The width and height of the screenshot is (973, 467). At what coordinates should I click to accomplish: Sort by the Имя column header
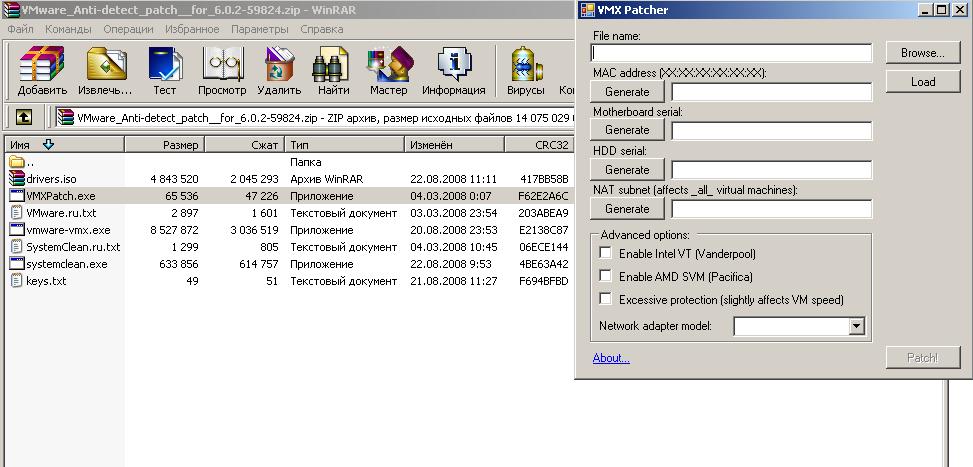[x=65, y=145]
